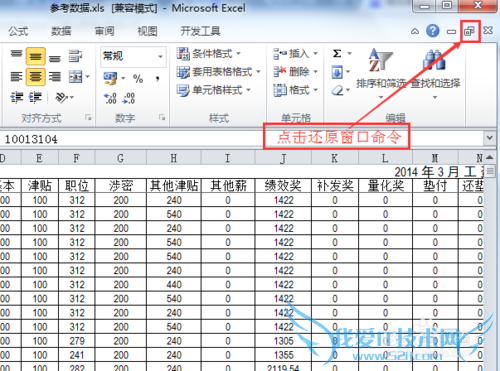Viewport: 500px width, 371px height.
Task: Click header cell 绩效奖
Action: coord(283,186)
